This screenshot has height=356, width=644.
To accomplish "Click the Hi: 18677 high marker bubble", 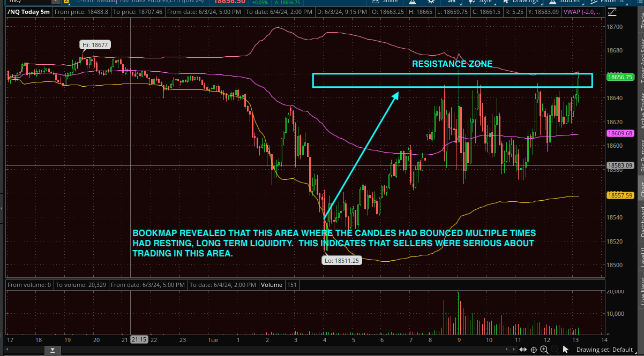I will pos(95,45).
